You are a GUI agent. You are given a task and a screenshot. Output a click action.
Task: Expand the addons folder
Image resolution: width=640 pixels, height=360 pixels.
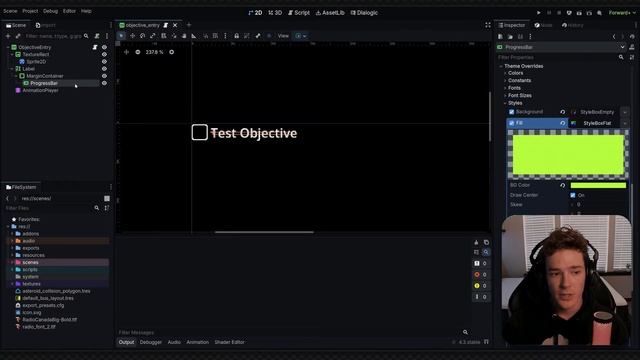[x=12, y=234]
